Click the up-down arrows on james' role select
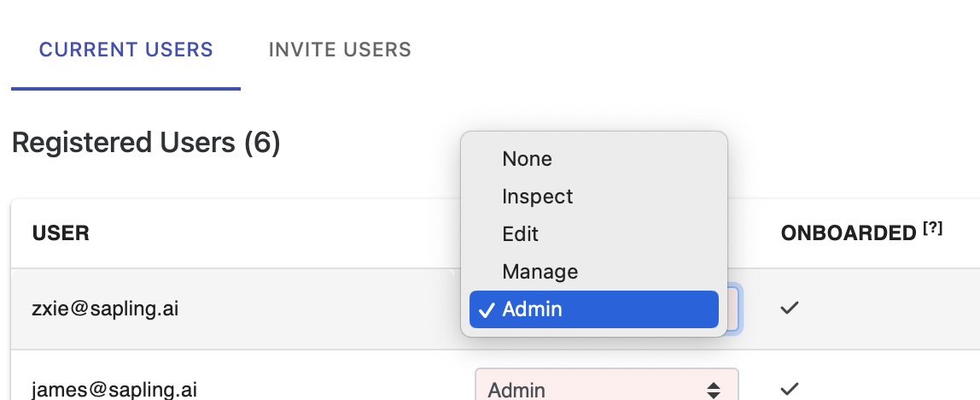Image resolution: width=980 pixels, height=400 pixels. [713, 391]
